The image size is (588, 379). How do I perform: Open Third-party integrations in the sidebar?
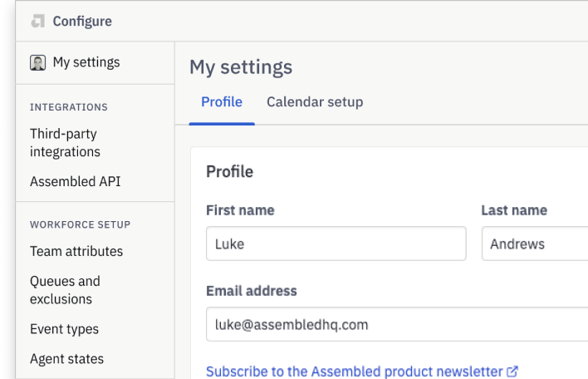pyautogui.click(x=66, y=143)
